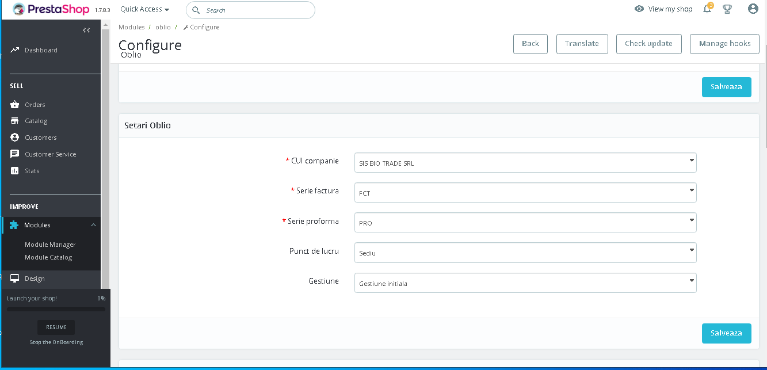Click the RESUME onboarding button
This screenshot has width=767, height=370.
[56, 327]
